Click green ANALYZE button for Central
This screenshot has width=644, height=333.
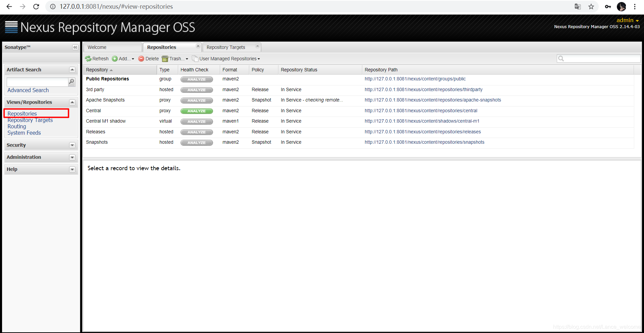(197, 111)
